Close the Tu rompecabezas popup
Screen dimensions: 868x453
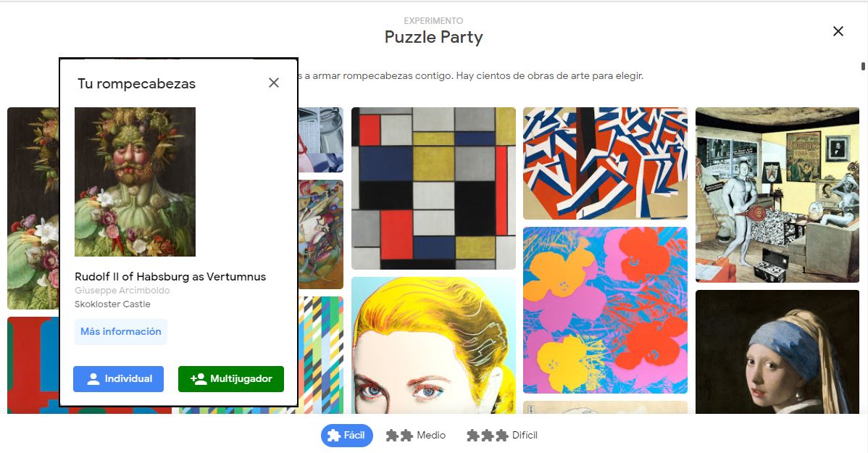pos(273,83)
